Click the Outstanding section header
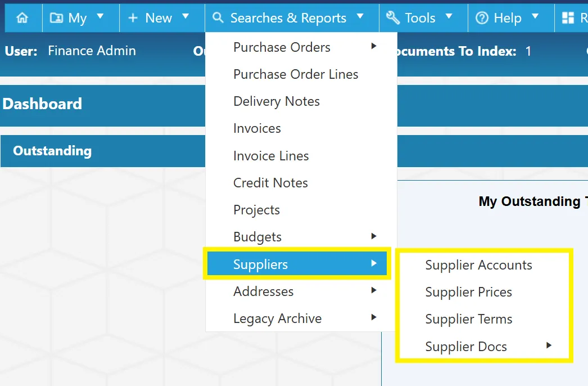The width and height of the screenshot is (588, 386). pyautogui.click(x=52, y=151)
